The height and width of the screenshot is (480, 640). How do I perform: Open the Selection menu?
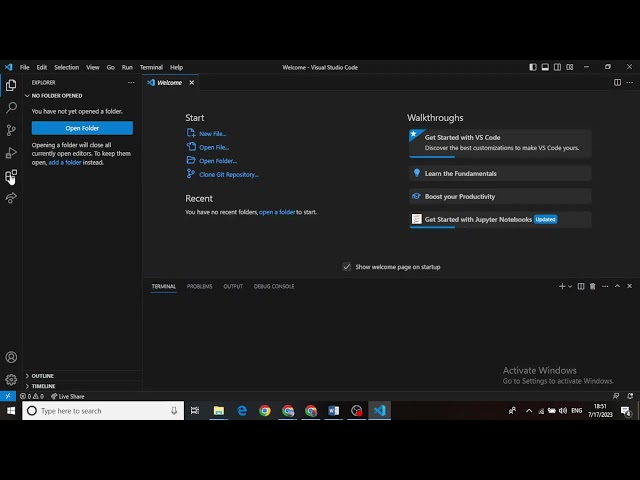(67, 67)
